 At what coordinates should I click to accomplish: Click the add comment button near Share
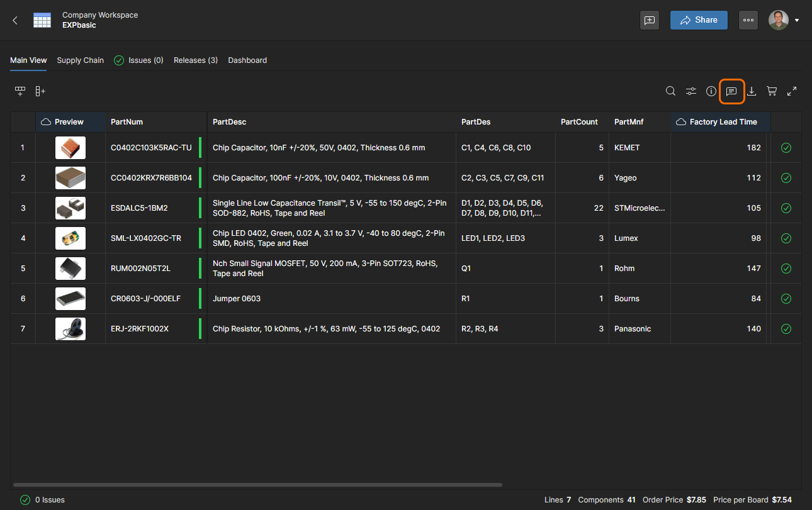click(x=650, y=20)
